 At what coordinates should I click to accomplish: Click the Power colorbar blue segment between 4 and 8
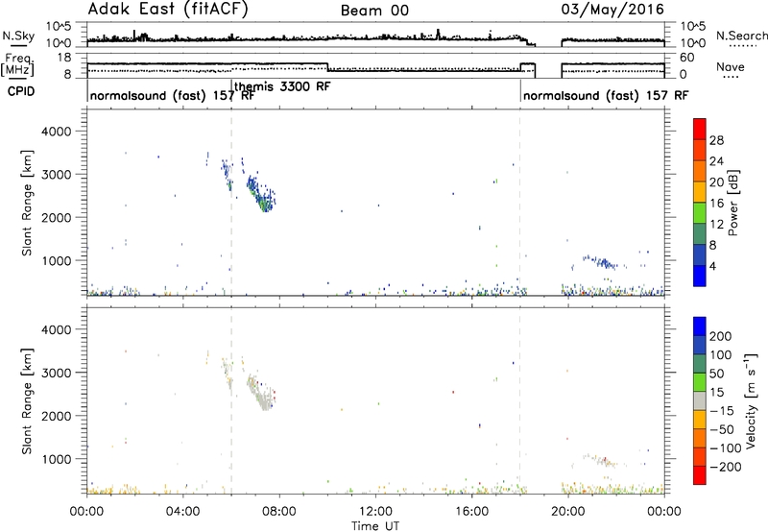(700, 254)
